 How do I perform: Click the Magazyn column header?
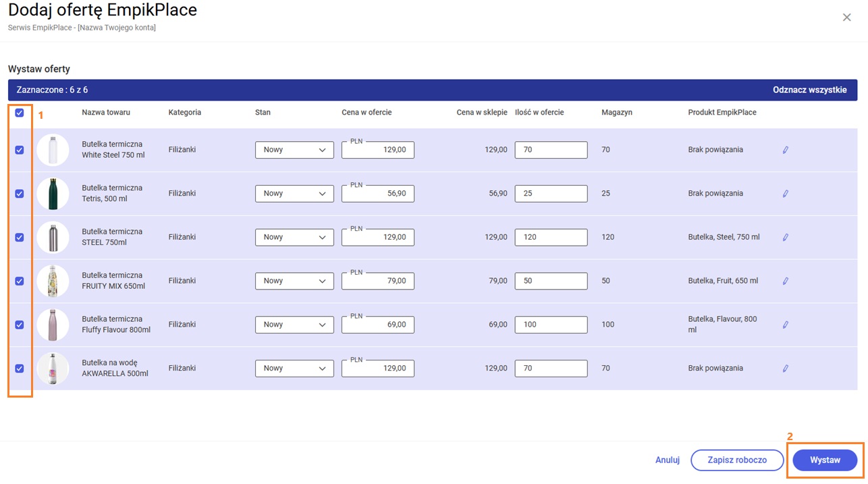pos(617,113)
